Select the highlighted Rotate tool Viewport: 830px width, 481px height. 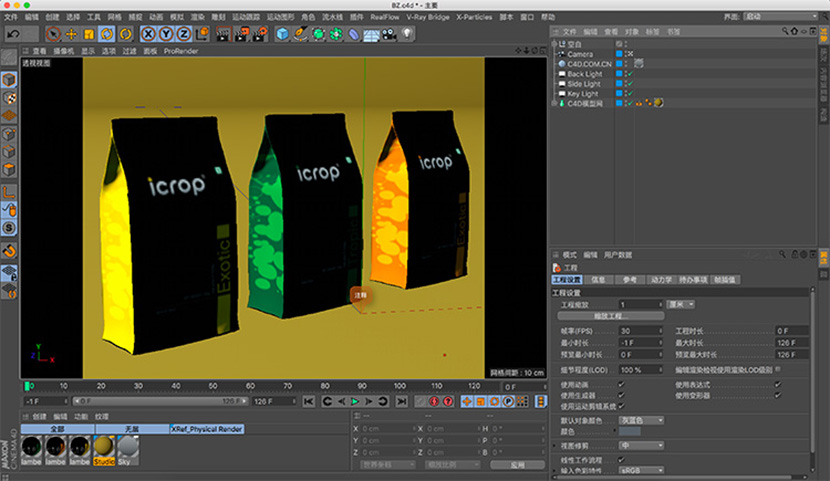click(107, 34)
